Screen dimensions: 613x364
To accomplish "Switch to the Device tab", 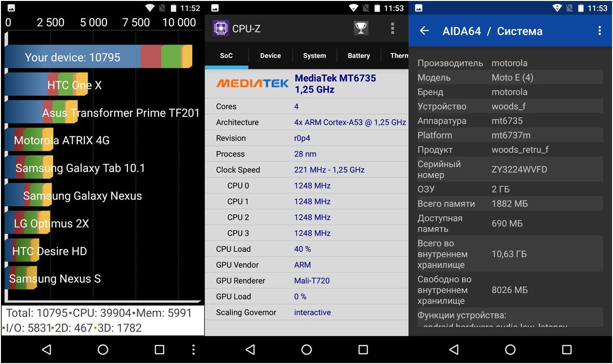I will pos(270,56).
